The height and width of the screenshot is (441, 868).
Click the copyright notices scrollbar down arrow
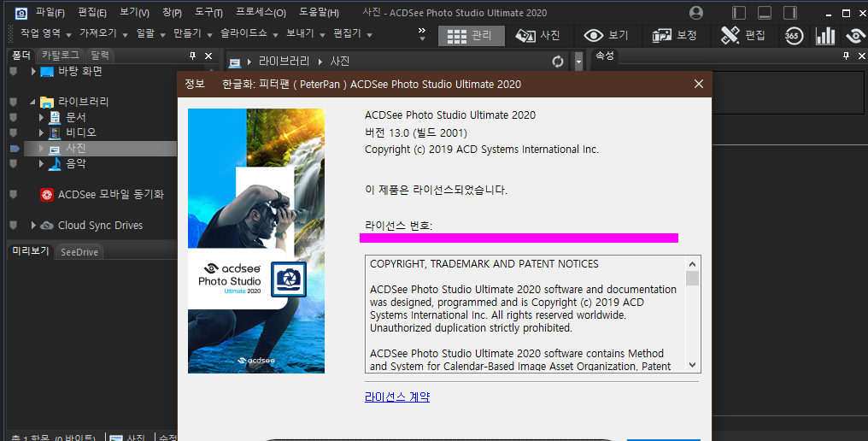click(693, 365)
